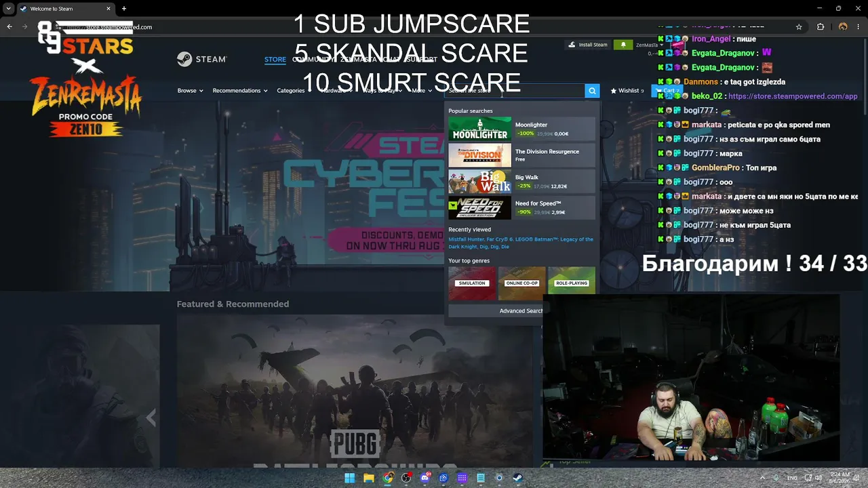Open the STORE menu
This screenshot has width=868, height=488.
point(275,60)
